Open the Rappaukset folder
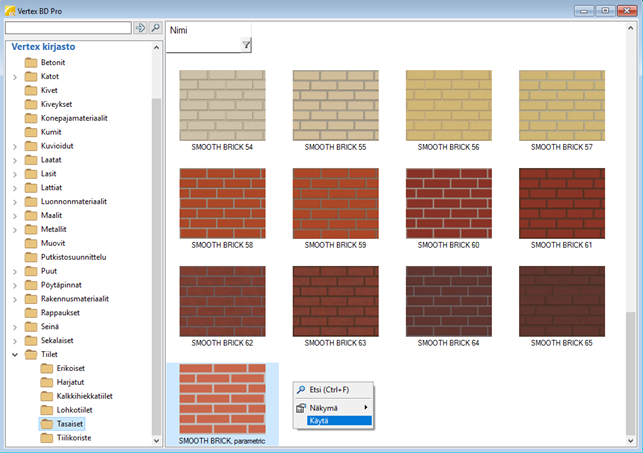 click(x=63, y=312)
